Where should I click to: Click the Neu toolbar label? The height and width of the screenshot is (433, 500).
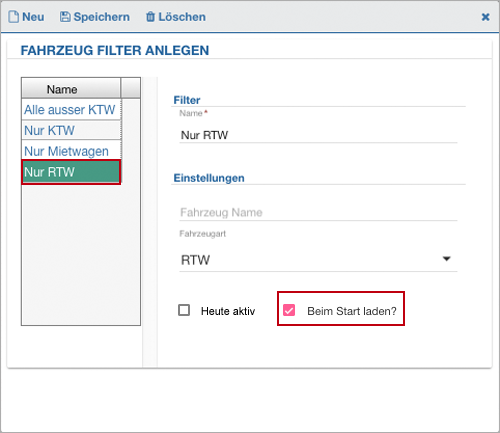33,17
